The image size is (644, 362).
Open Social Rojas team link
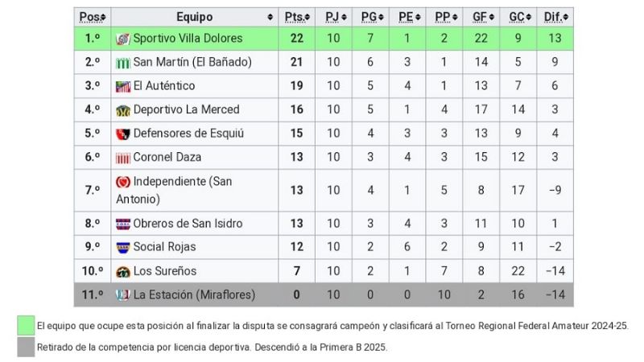click(x=164, y=247)
